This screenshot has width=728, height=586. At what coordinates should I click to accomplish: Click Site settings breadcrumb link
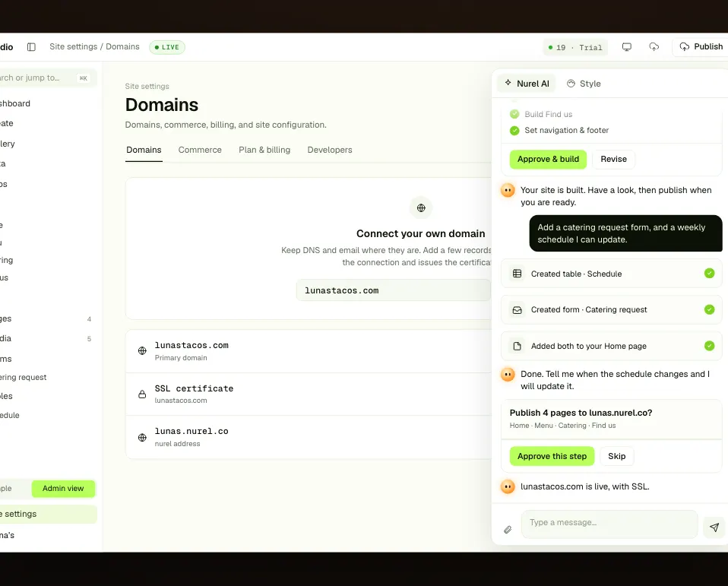coord(74,46)
